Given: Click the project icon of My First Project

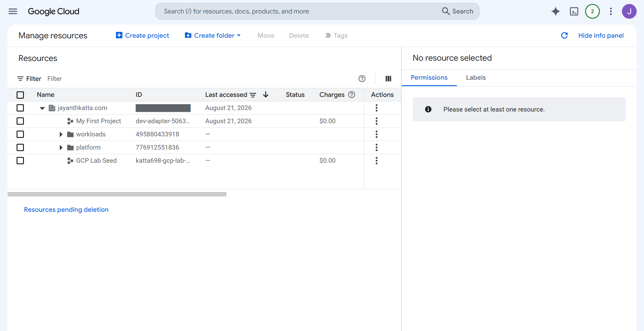Looking at the screenshot, I should pos(70,121).
